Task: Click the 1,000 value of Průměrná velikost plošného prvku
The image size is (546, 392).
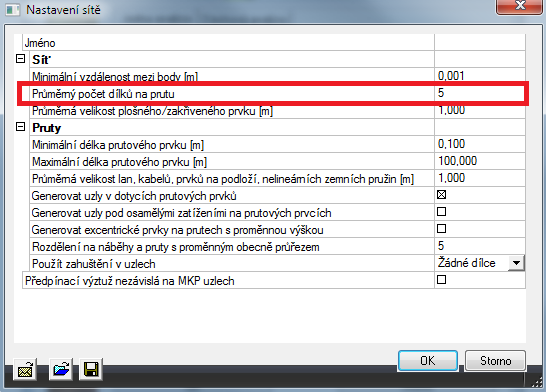Action: [x=451, y=110]
